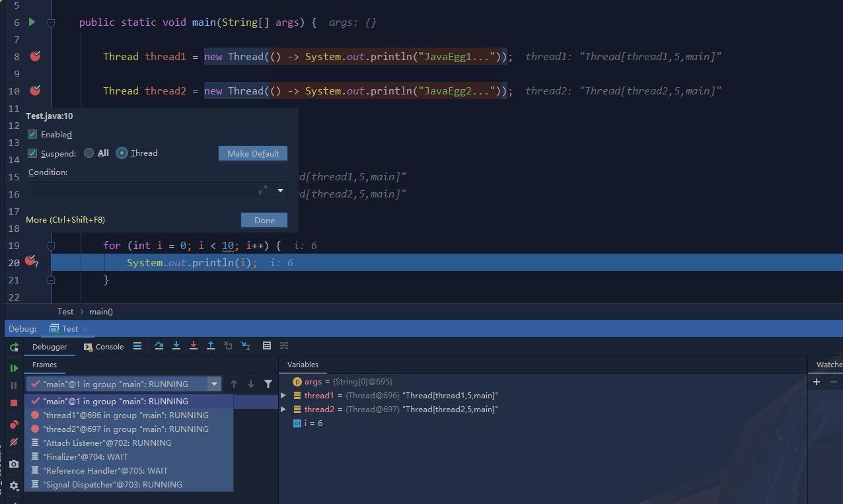This screenshot has width=843, height=504.
Task: Open the thread selector dropdown arrow
Action: tap(213, 384)
